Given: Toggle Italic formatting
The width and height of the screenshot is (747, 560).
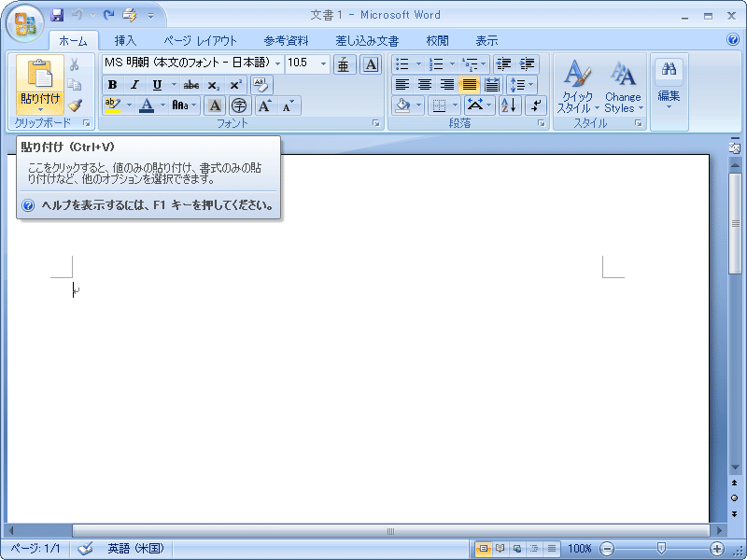Looking at the screenshot, I should pos(134,85).
